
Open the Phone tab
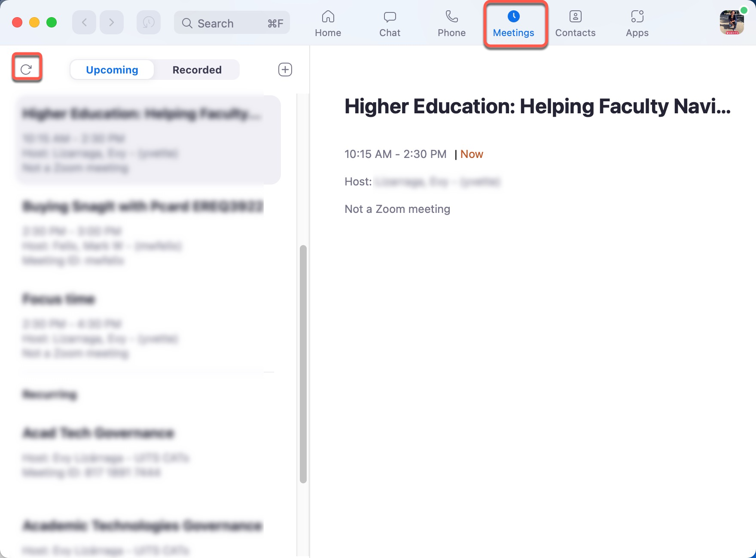coord(451,24)
